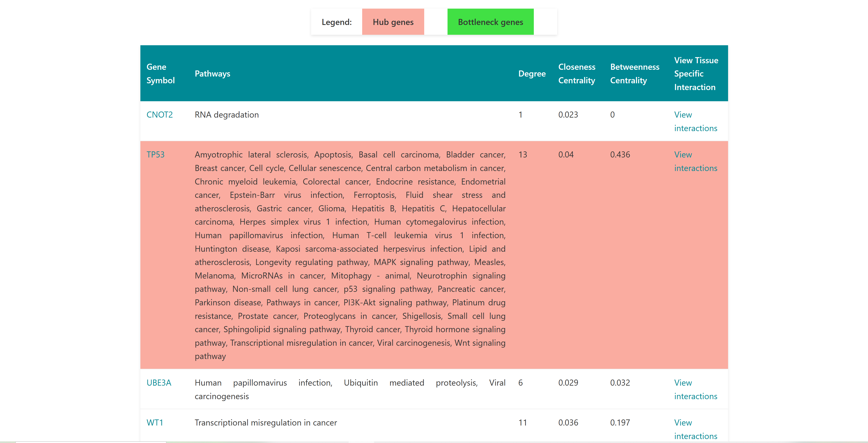Open the WT1 gene link
The height and width of the screenshot is (443, 868).
(155, 422)
